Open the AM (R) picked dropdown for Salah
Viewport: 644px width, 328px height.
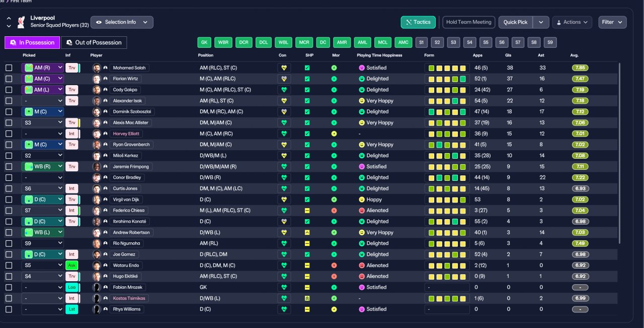coord(43,68)
